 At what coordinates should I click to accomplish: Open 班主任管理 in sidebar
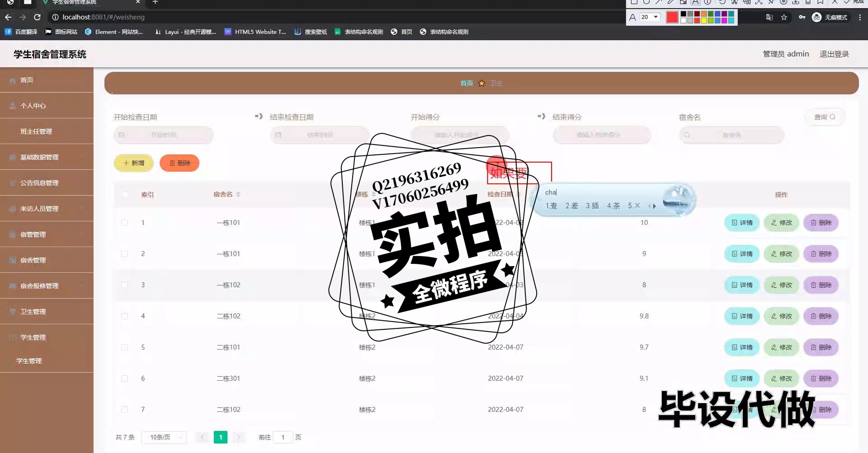pos(47,131)
